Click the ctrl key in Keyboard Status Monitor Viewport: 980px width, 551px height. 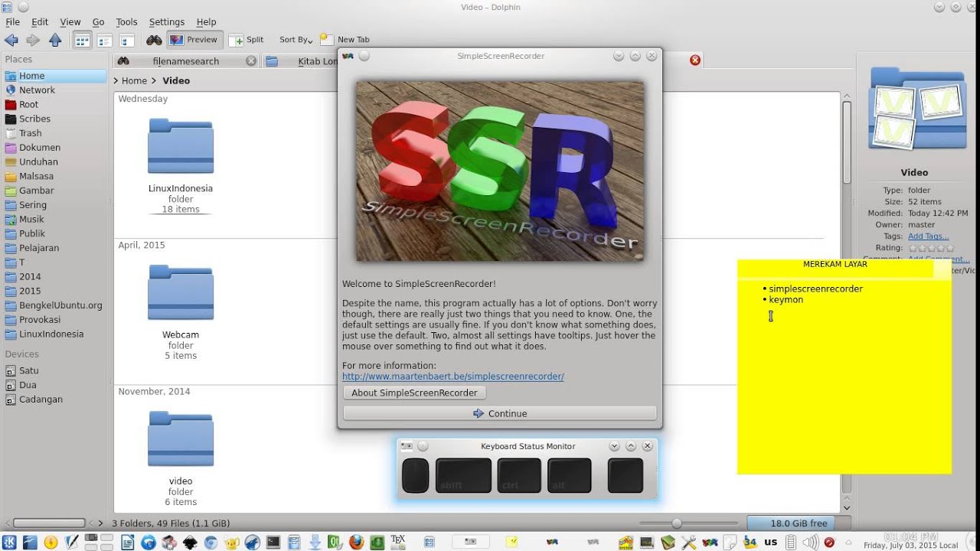coord(519,475)
